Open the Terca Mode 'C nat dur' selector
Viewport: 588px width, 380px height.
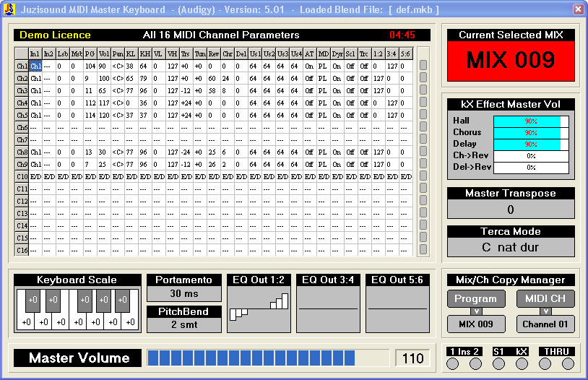pos(511,247)
